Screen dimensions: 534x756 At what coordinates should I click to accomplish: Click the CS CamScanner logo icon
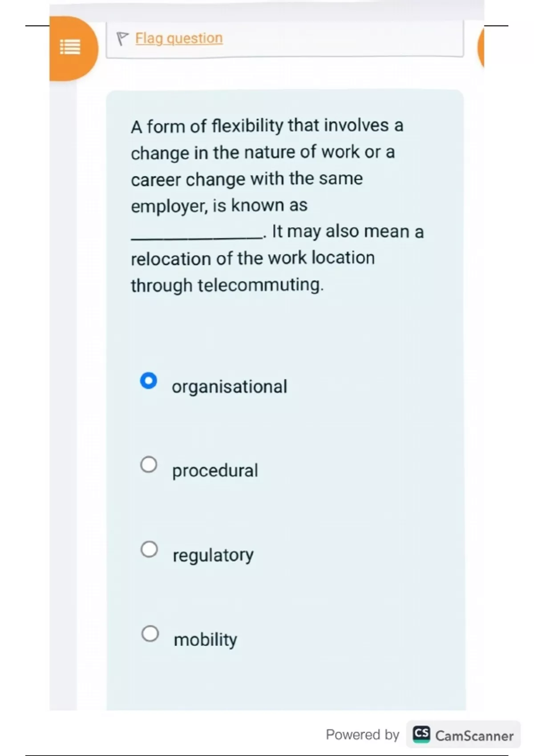(421, 734)
